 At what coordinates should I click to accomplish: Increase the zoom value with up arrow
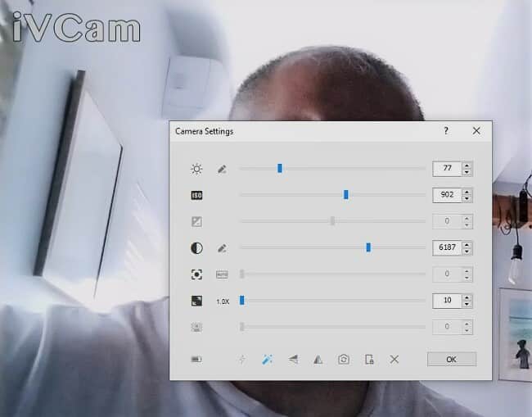coord(467,297)
